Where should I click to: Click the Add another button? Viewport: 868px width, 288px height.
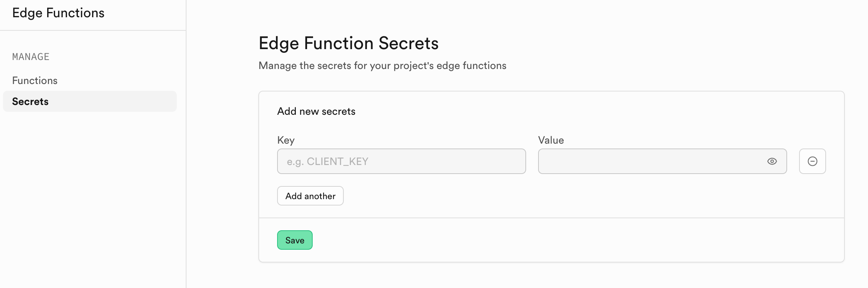[x=310, y=196]
